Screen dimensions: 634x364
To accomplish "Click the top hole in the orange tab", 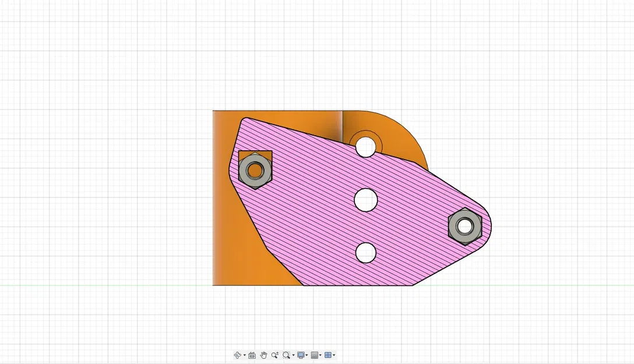I will pos(365,147).
